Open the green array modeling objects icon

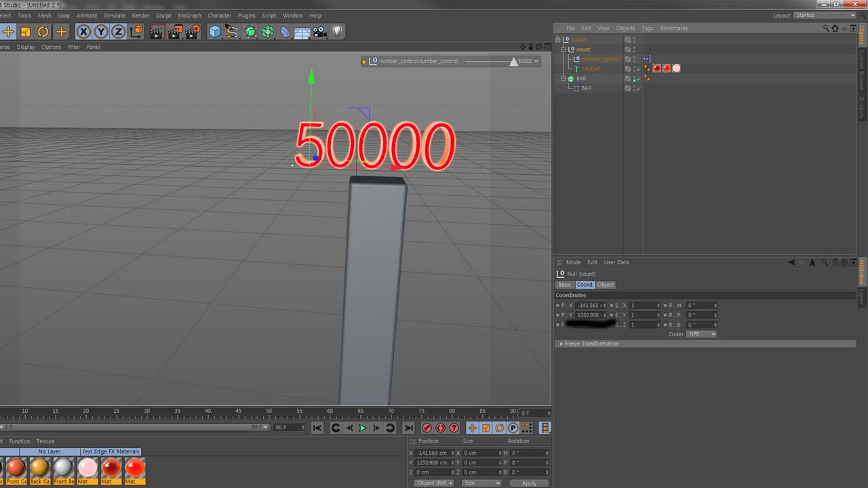pyautogui.click(x=268, y=32)
